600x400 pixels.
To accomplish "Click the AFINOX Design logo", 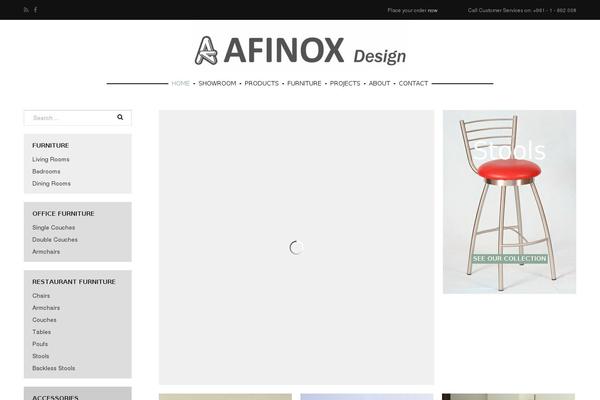I will (300, 51).
